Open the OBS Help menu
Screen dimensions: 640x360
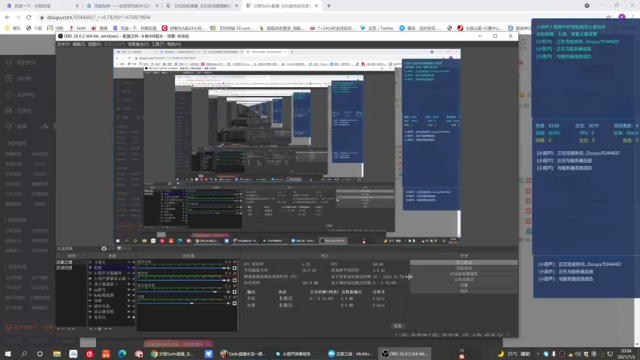174,44
